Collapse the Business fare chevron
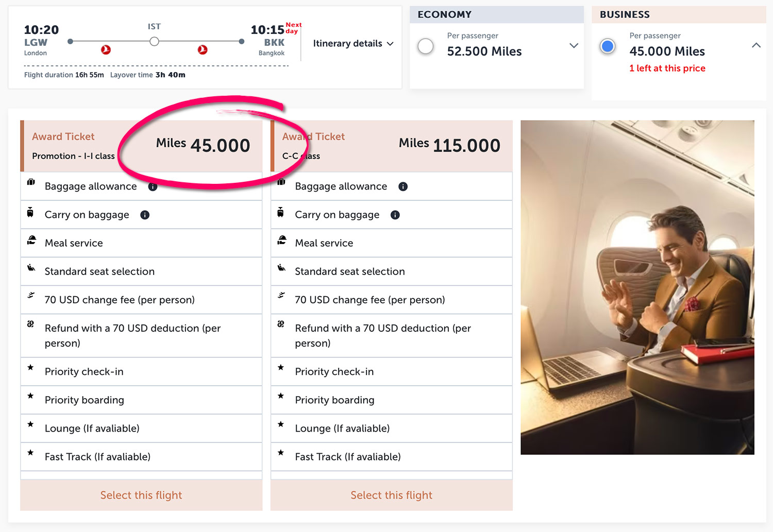The image size is (773, 532). tap(756, 45)
